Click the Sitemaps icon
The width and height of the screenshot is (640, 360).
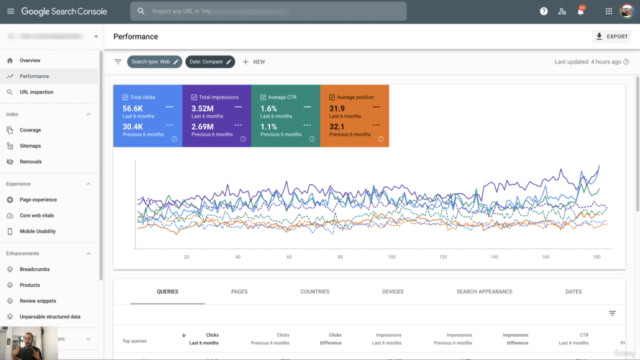(10, 146)
